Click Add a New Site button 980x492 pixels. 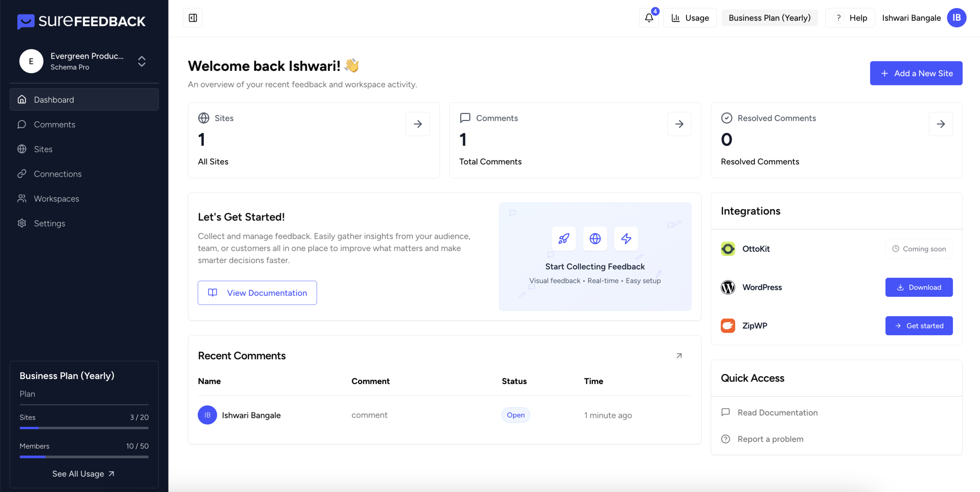916,73
